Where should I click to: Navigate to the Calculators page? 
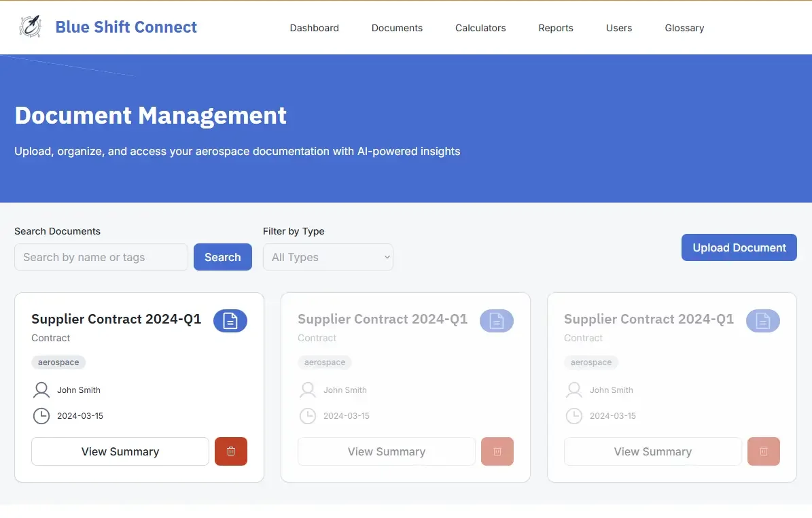tap(480, 28)
